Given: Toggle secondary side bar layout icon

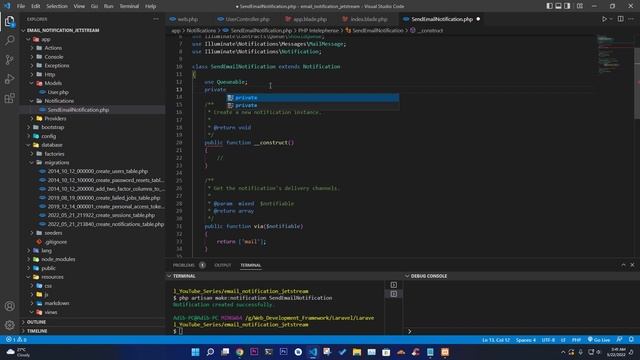Looking at the screenshot, I should point(567,6).
